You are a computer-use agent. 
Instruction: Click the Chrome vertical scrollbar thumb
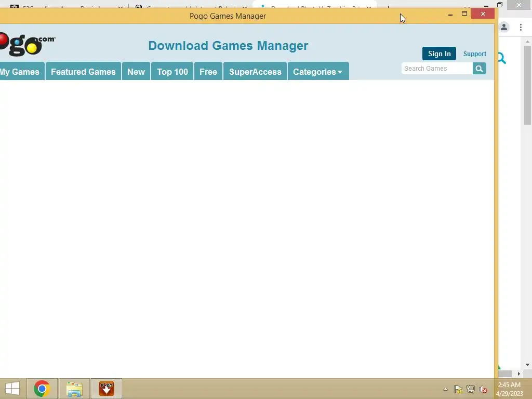pyautogui.click(x=528, y=85)
